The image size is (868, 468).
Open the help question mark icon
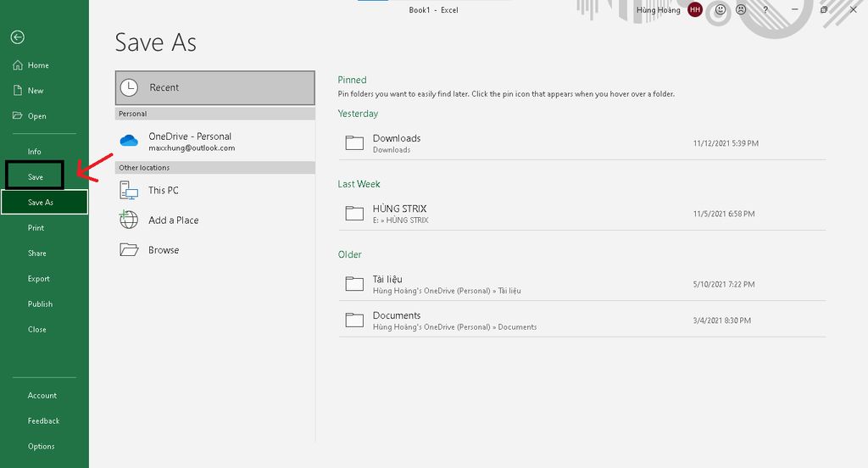(x=765, y=10)
